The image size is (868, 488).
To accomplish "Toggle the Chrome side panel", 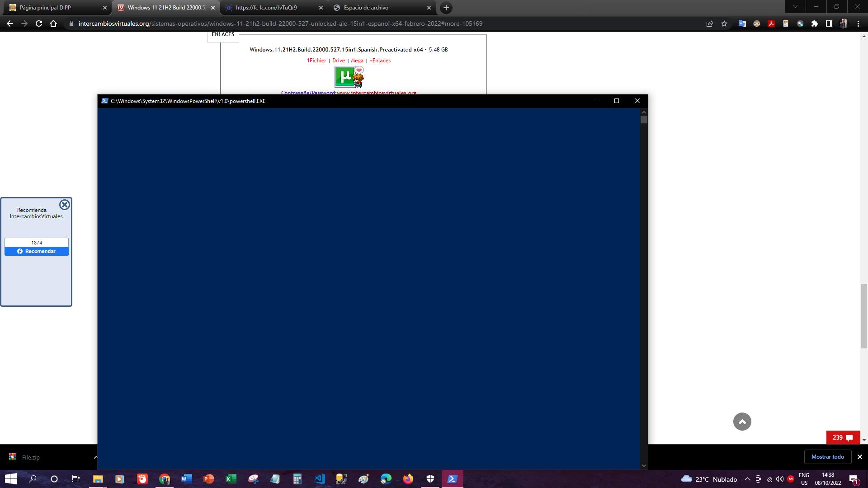I will point(829,23).
